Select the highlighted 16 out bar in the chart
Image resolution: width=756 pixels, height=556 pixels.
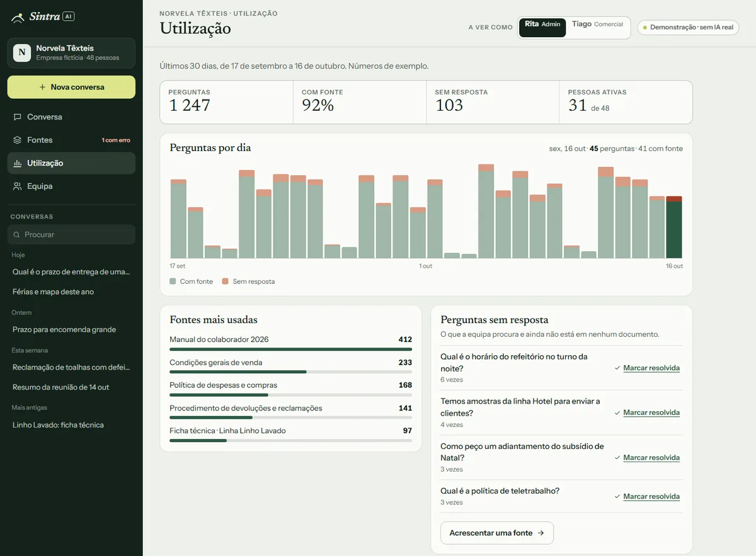674,227
